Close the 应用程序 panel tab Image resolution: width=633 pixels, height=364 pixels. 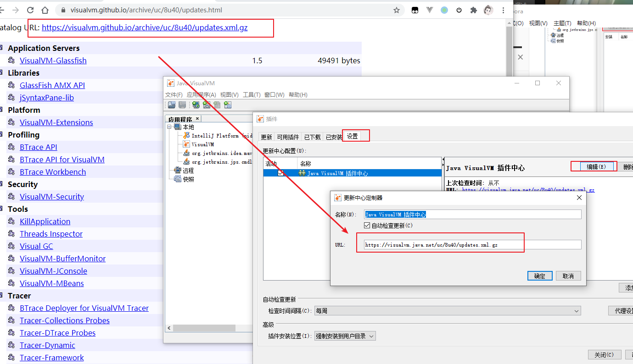197,119
